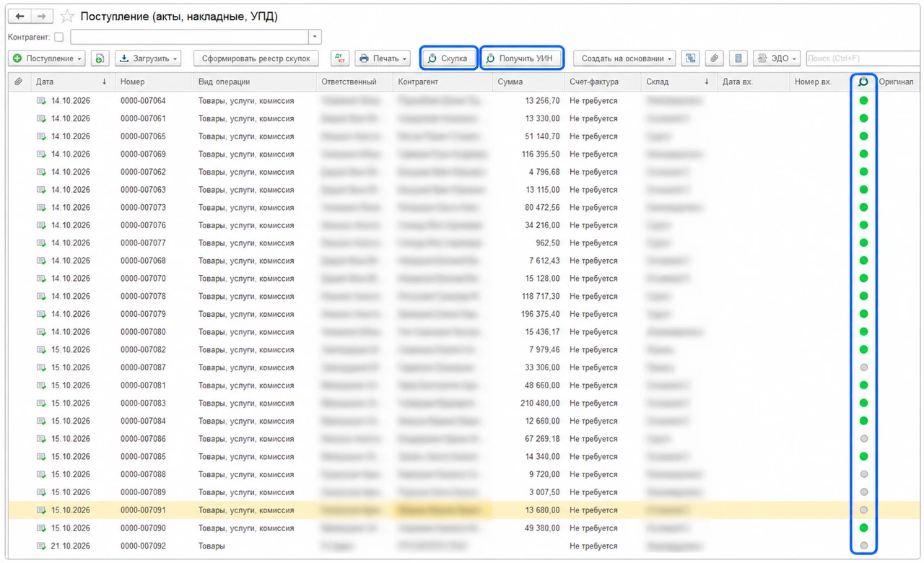The width and height of the screenshot is (924, 563).
Task: Go forward with the right arrow button
Action: (x=42, y=16)
